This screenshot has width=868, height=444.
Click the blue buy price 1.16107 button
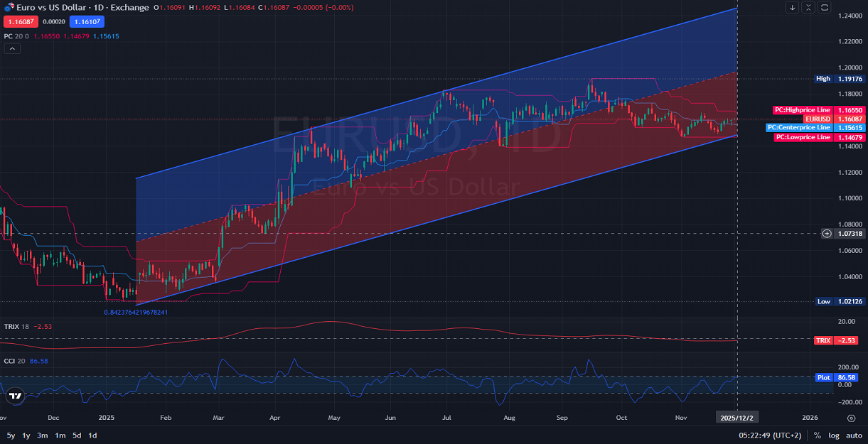pyautogui.click(x=87, y=22)
